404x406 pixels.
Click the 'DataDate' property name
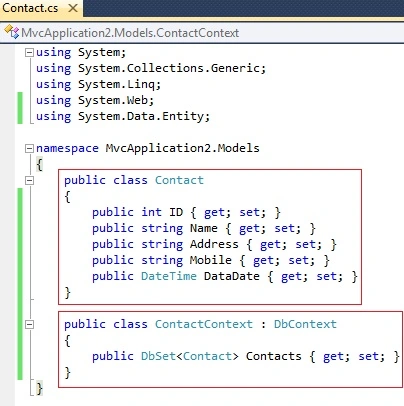[x=232, y=276]
